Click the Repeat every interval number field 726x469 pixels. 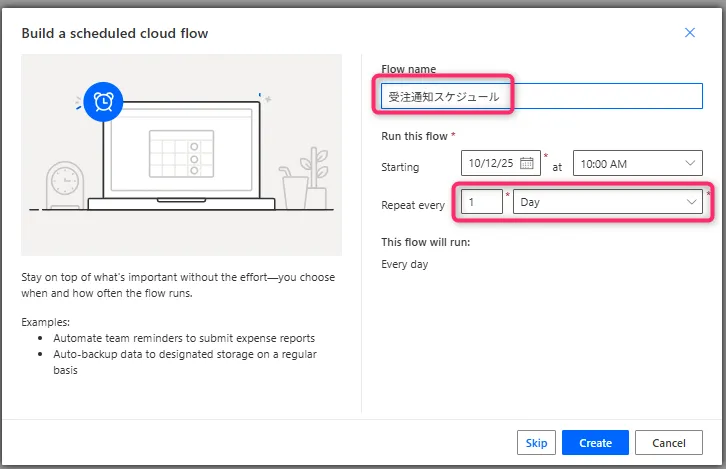[481, 202]
